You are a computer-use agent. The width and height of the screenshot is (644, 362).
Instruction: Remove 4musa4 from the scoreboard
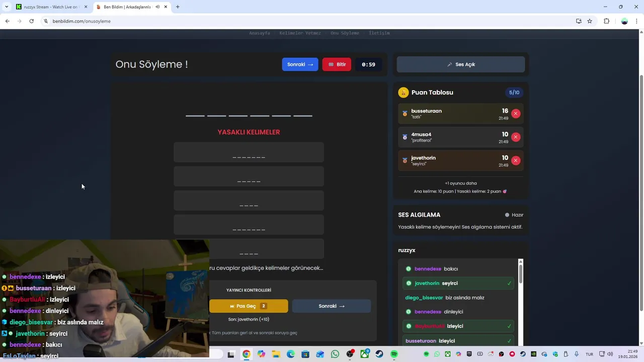515,137
